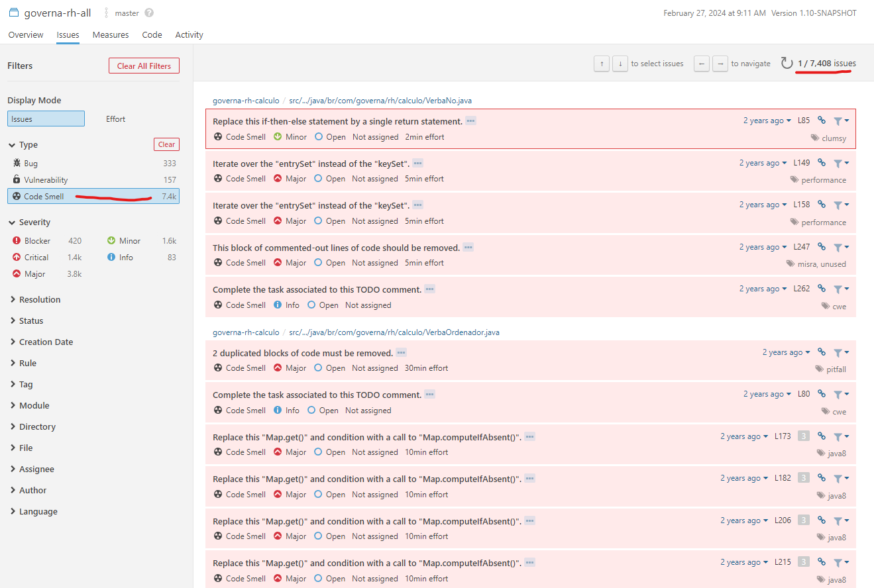Viewport: 874px width, 588px height.
Task: Click permalink icon for L158 issue
Action: point(822,205)
